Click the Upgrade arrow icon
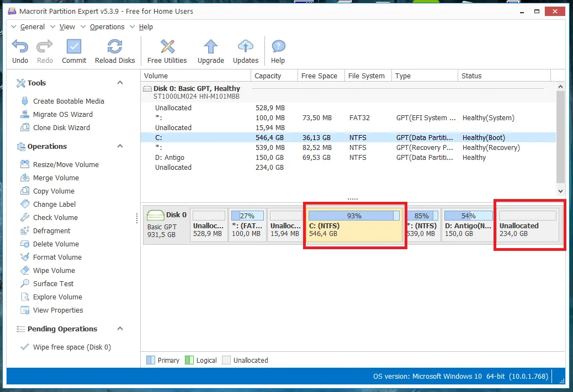This screenshot has width=573, height=392. pos(210,47)
